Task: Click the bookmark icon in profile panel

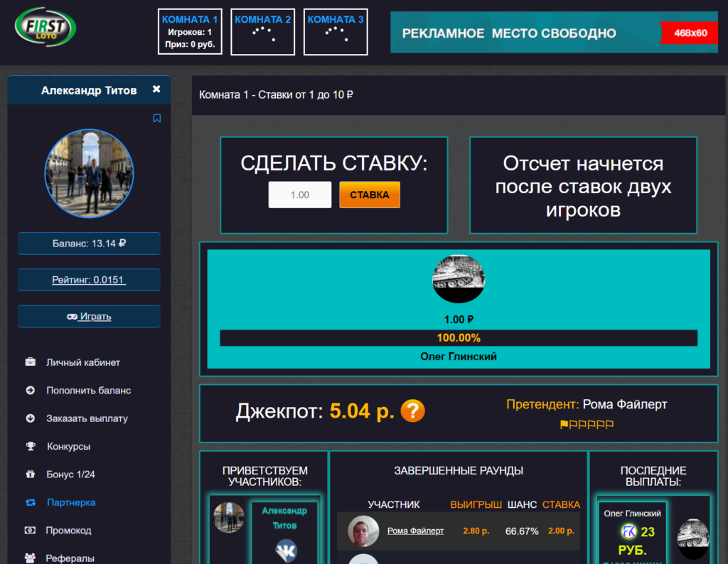Action: pos(157,119)
